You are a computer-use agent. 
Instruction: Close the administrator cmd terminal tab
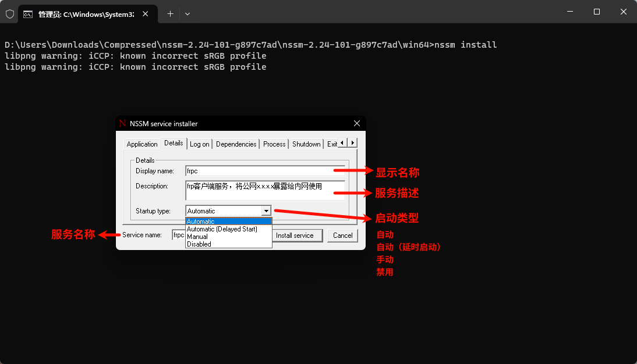(146, 14)
